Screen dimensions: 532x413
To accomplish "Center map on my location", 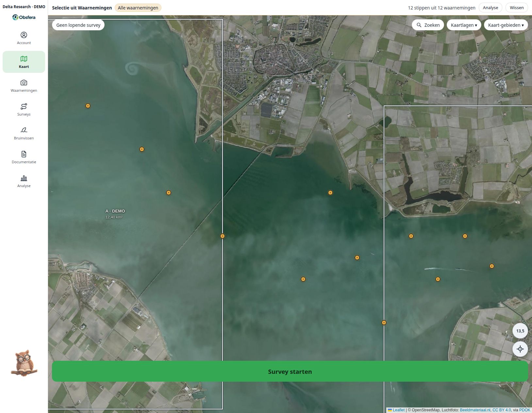I will (x=520, y=349).
